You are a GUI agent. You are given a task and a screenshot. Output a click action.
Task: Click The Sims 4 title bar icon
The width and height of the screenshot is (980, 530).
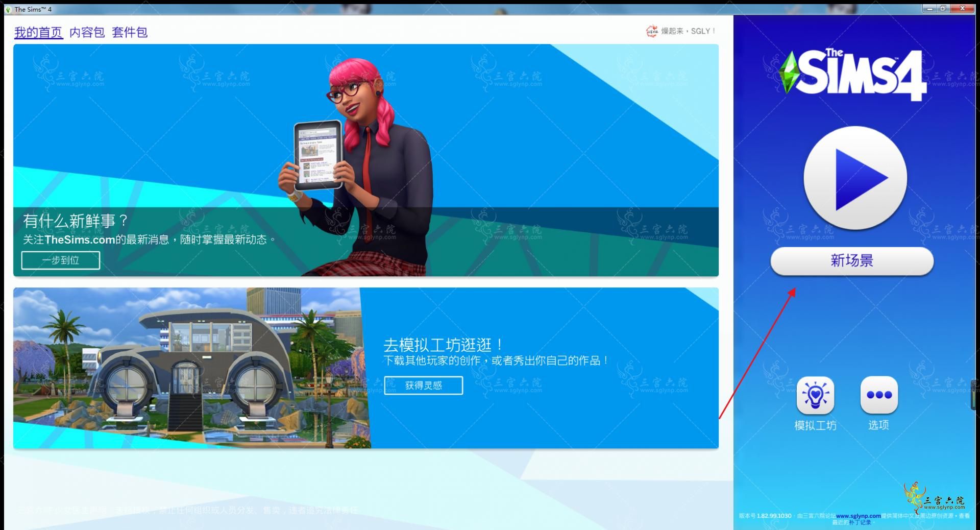pos(8,9)
